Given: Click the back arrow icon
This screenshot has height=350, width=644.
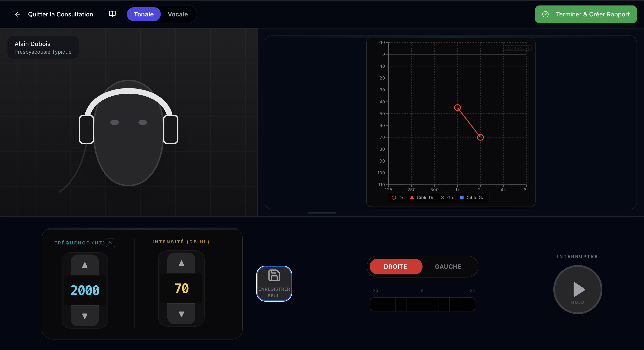Looking at the screenshot, I should click(x=17, y=14).
